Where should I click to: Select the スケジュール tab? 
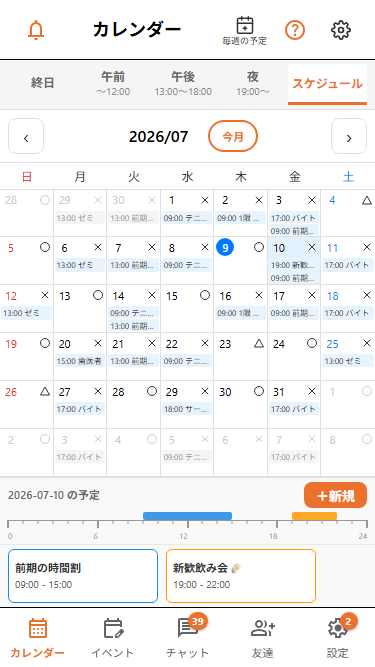click(327, 83)
